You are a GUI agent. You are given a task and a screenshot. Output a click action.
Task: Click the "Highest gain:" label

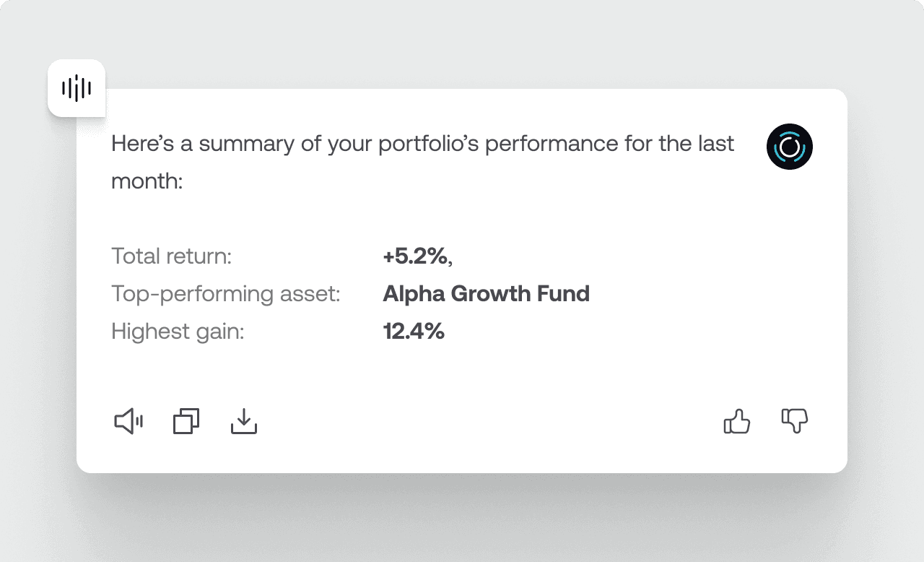pyautogui.click(x=178, y=332)
